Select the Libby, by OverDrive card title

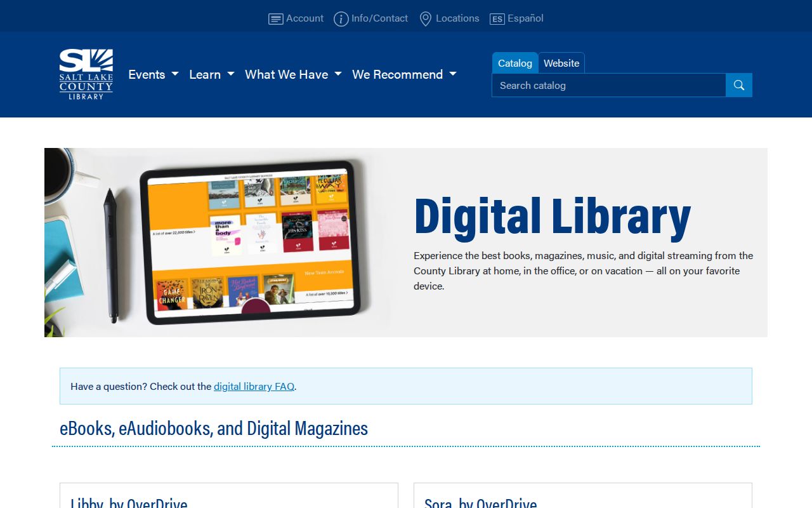point(129,502)
